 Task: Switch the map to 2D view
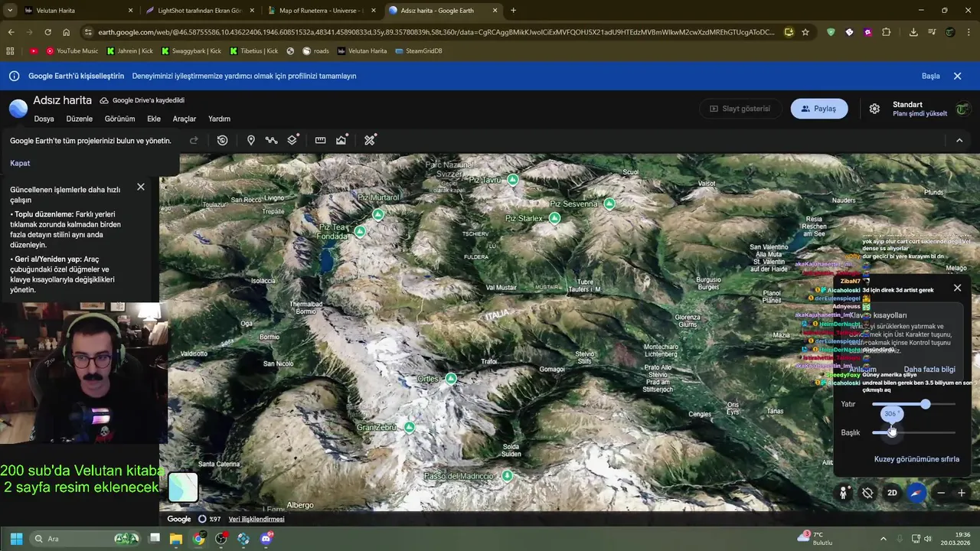pyautogui.click(x=892, y=493)
